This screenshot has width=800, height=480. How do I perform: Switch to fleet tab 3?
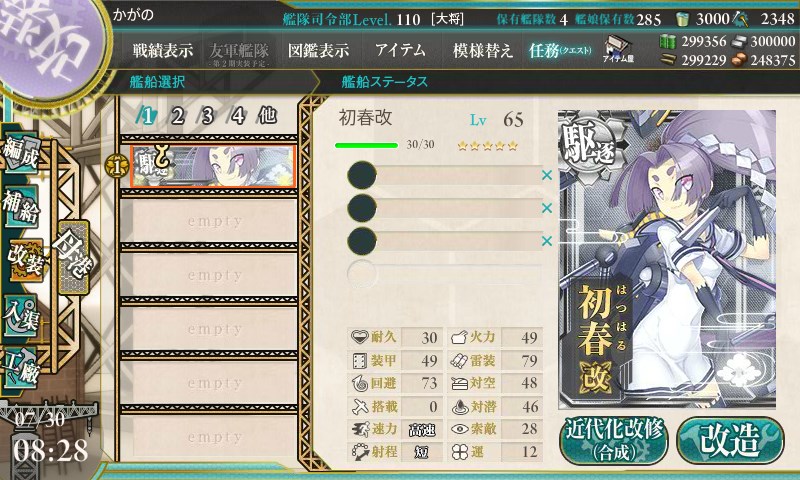click(207, 116)
